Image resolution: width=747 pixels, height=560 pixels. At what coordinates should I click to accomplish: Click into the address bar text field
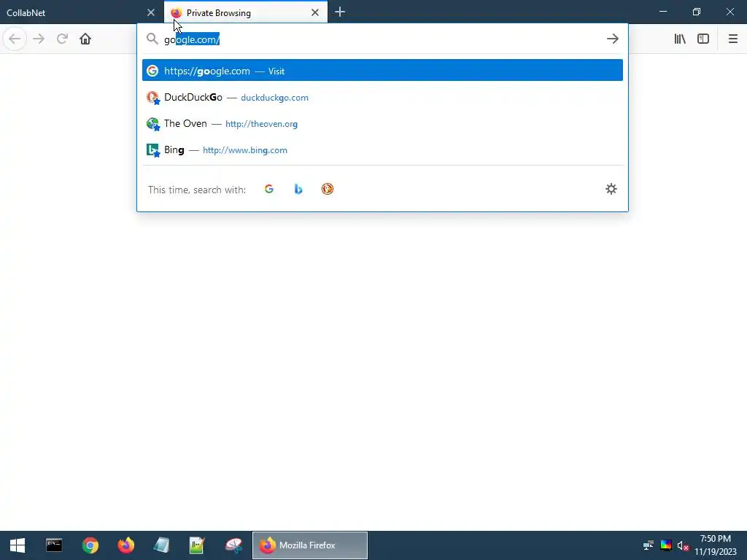(381, 39)
